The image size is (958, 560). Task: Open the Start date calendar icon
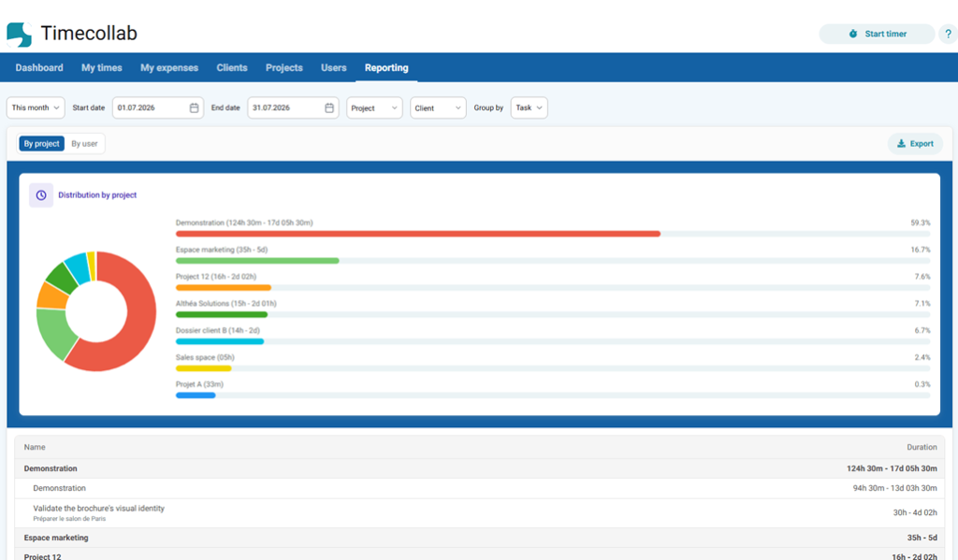pos(194,108)
